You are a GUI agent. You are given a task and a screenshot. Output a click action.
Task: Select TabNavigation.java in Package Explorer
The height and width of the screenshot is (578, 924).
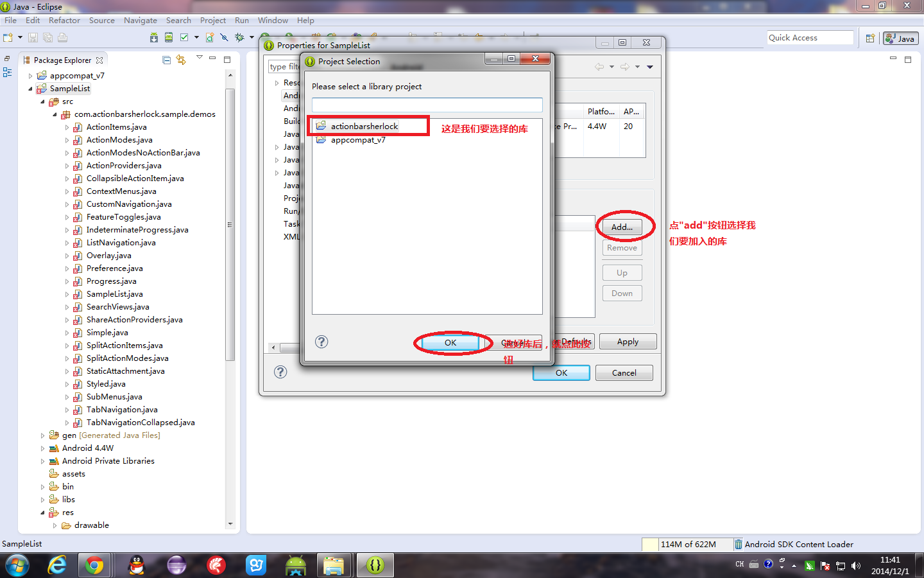coord(122,410)
